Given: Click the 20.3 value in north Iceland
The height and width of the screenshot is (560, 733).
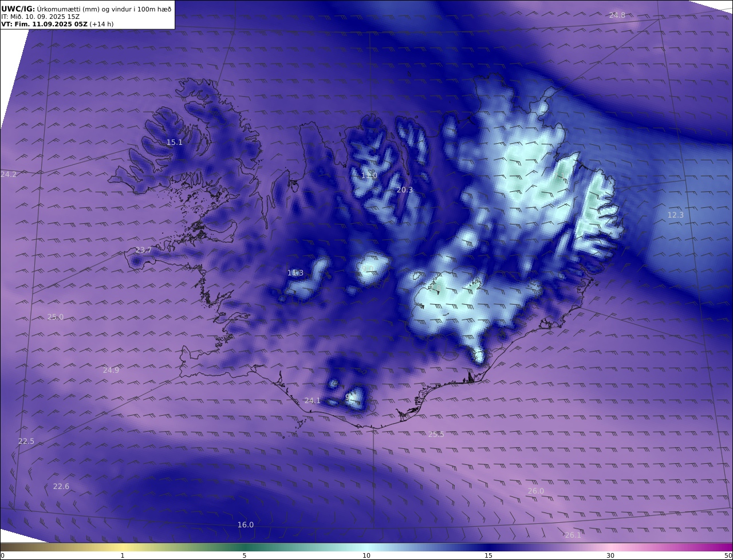Looking at the screenshot, I should point(404,190).
